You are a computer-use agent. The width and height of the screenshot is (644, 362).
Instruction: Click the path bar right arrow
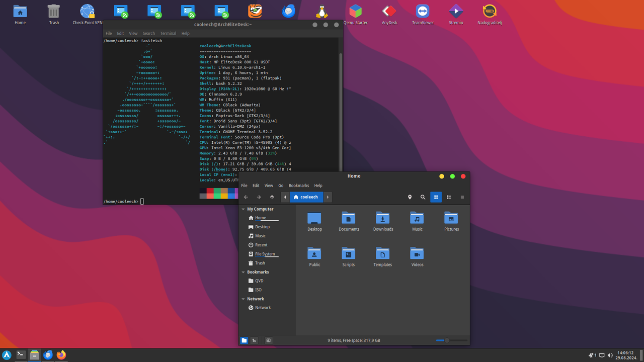point(328,197)
